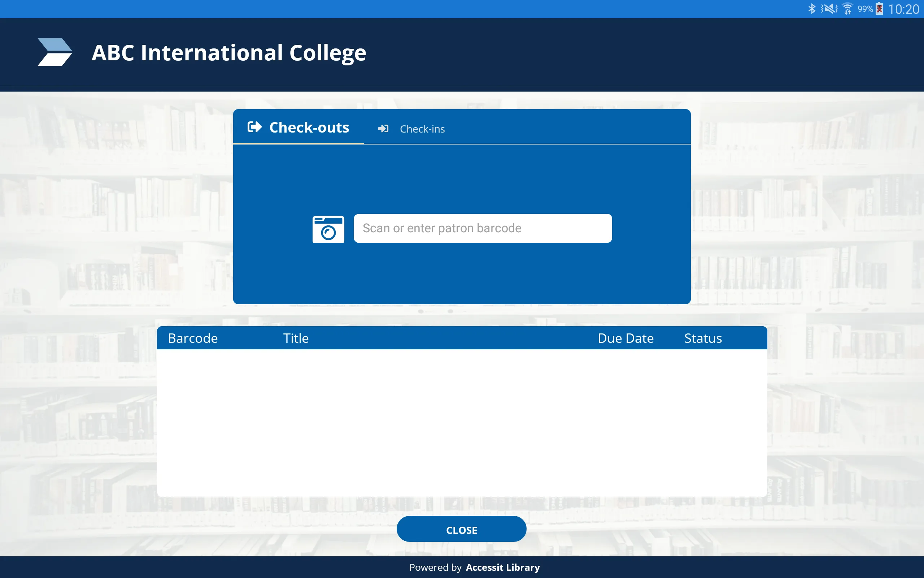
Task: Click the Due Date column header
Action: [626, 338]
